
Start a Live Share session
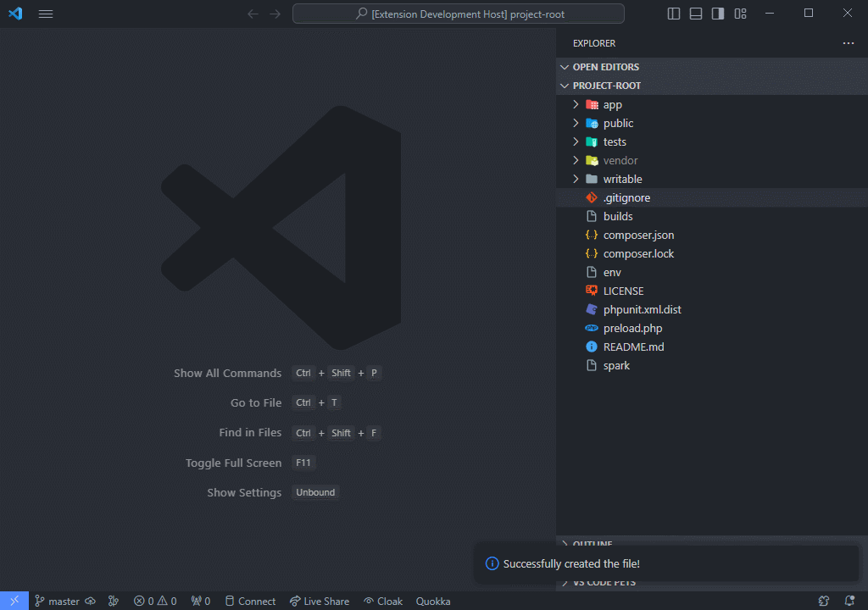320,602
